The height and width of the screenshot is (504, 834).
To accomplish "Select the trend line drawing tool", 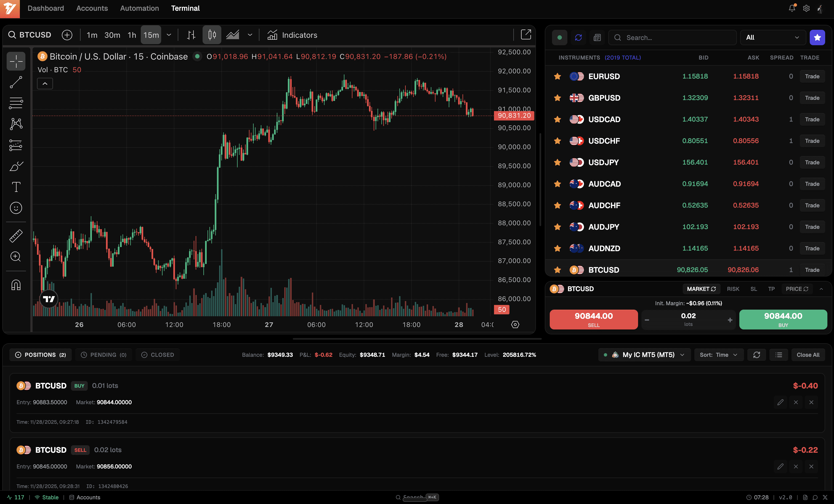I will tap(16, 82).
